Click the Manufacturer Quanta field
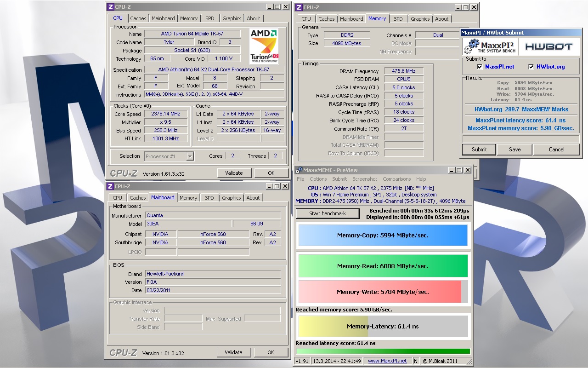The image size is (588, 368). [213, 215]
